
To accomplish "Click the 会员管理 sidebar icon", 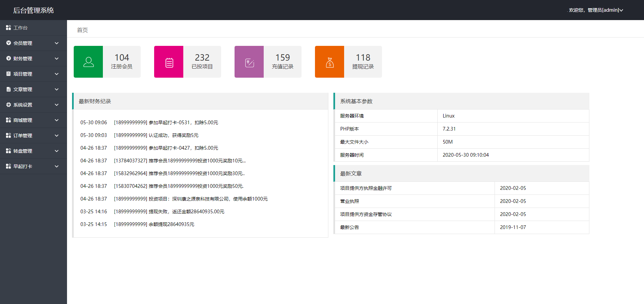I will click(8, 43).
